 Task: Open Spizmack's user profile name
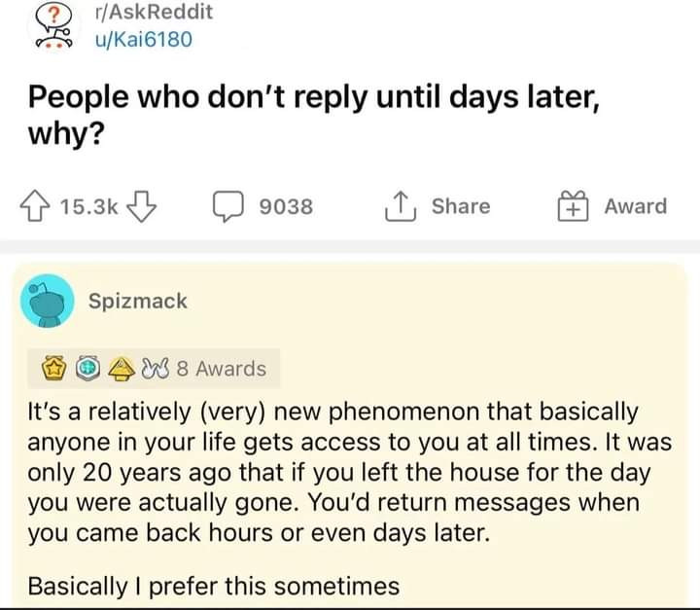point(138,302)
